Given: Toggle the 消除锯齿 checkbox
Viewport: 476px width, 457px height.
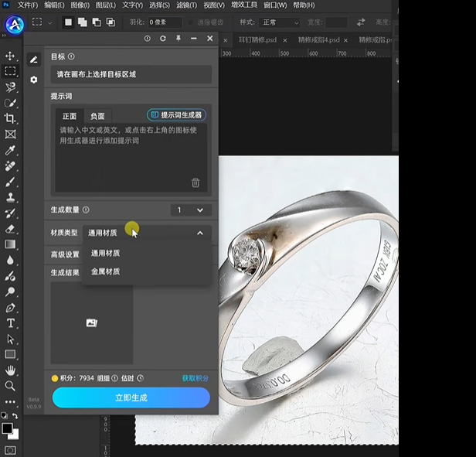Looking at the screenshot, I should [x=191, y=22].
